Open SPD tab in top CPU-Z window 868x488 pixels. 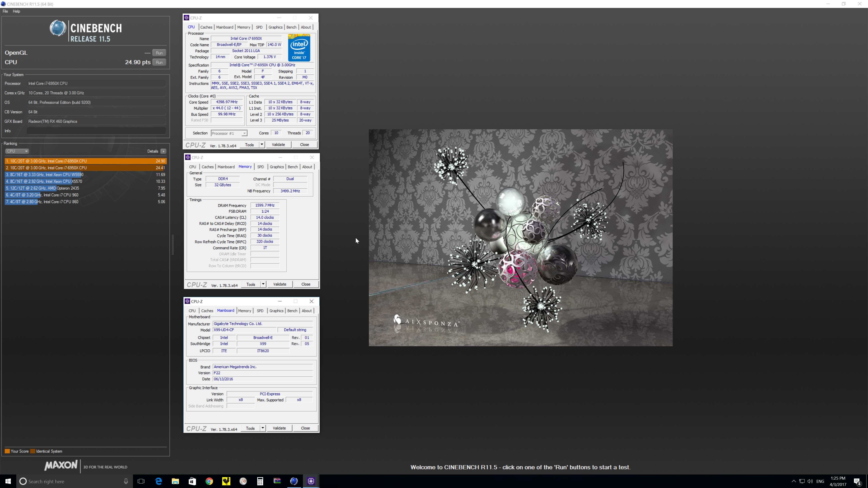point(259,27)
